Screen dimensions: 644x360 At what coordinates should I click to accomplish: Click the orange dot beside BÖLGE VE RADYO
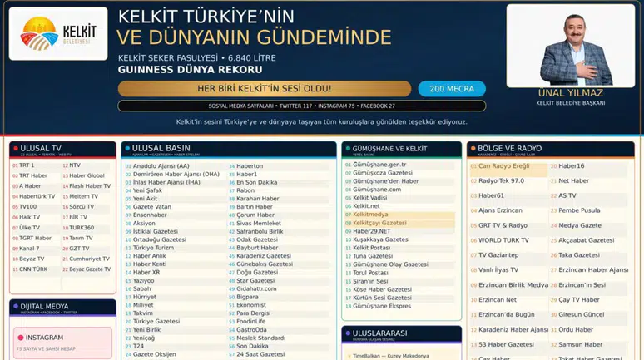coord(473,149)
